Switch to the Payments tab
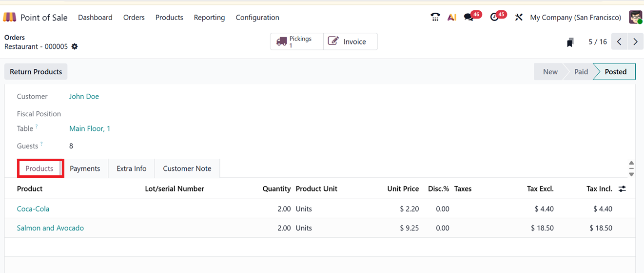 [x=85, y=168]
